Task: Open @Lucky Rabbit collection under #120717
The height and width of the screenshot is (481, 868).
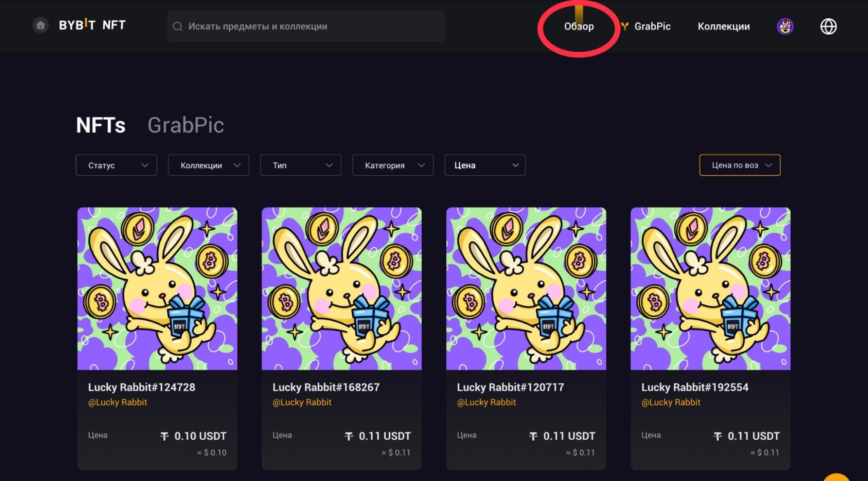Action: (487, 402)
